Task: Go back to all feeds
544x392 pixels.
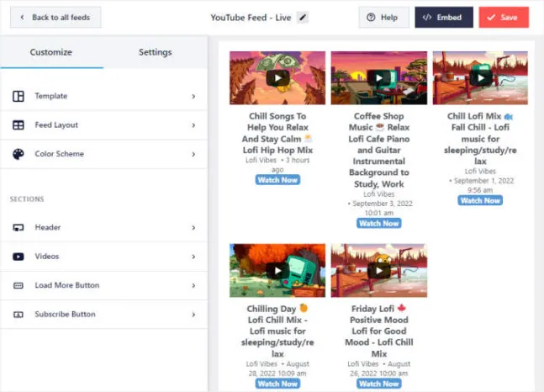Action: click(x=55, y=18)
